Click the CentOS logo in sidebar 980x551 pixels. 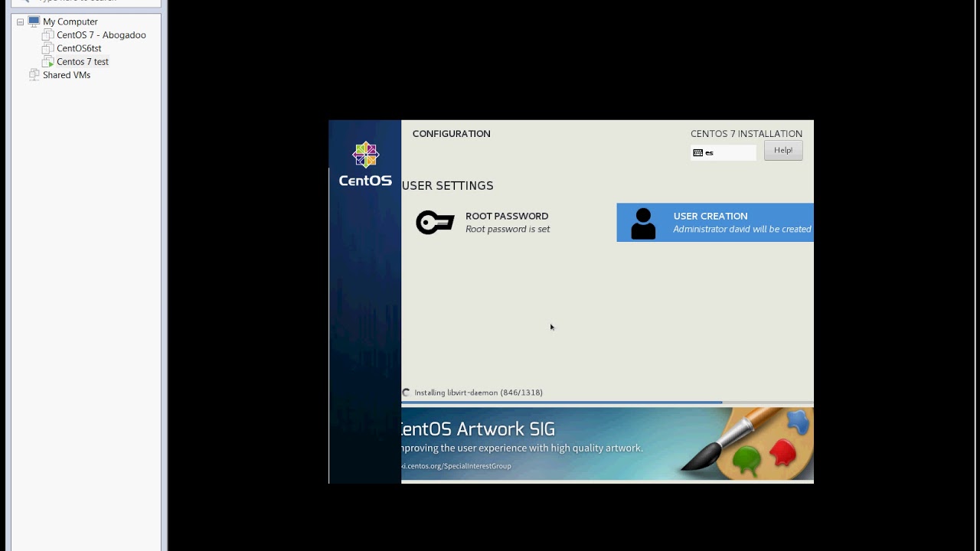pyautogui.click(x=365, y=164)
